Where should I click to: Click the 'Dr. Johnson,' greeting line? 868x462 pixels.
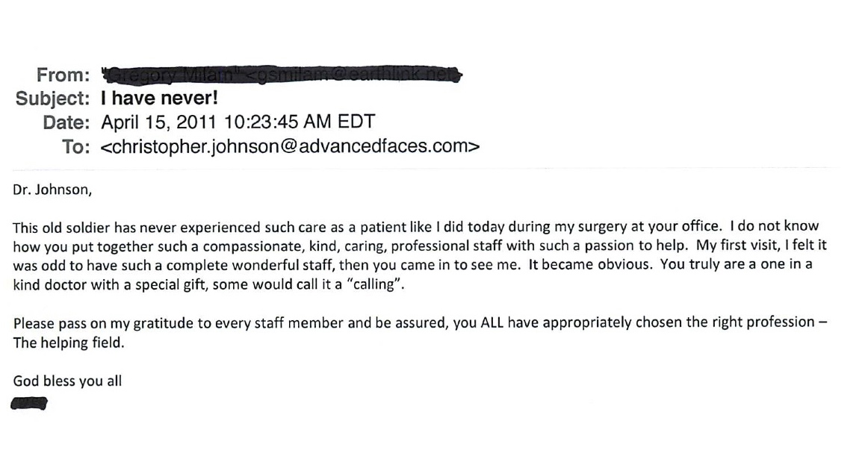(x=52, y=190)
